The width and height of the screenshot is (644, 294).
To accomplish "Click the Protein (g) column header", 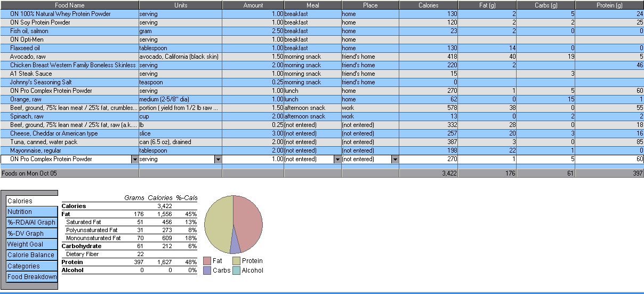I will 609,5.
